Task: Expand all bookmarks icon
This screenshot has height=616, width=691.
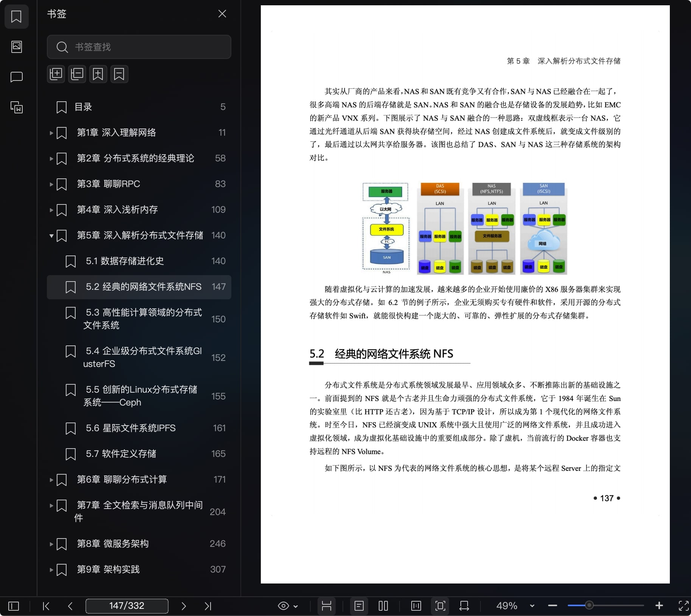Action: pos(56,74)
